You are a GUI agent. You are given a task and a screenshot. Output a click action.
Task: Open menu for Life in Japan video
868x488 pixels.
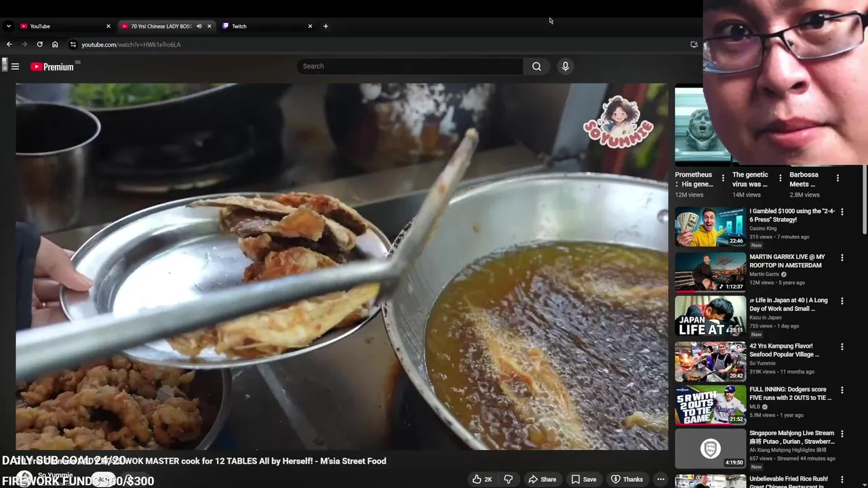(842, 301)
